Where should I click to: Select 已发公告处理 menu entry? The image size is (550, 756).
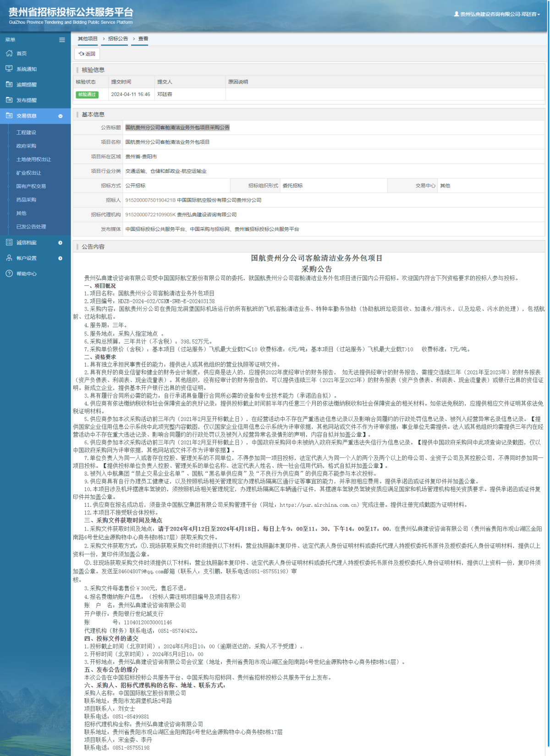coord(31,227)
